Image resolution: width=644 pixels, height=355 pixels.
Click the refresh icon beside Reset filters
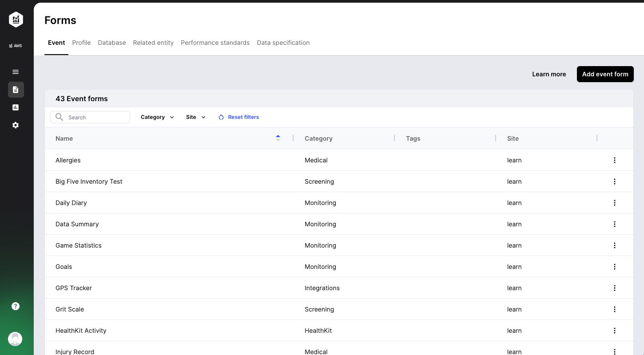221,117
